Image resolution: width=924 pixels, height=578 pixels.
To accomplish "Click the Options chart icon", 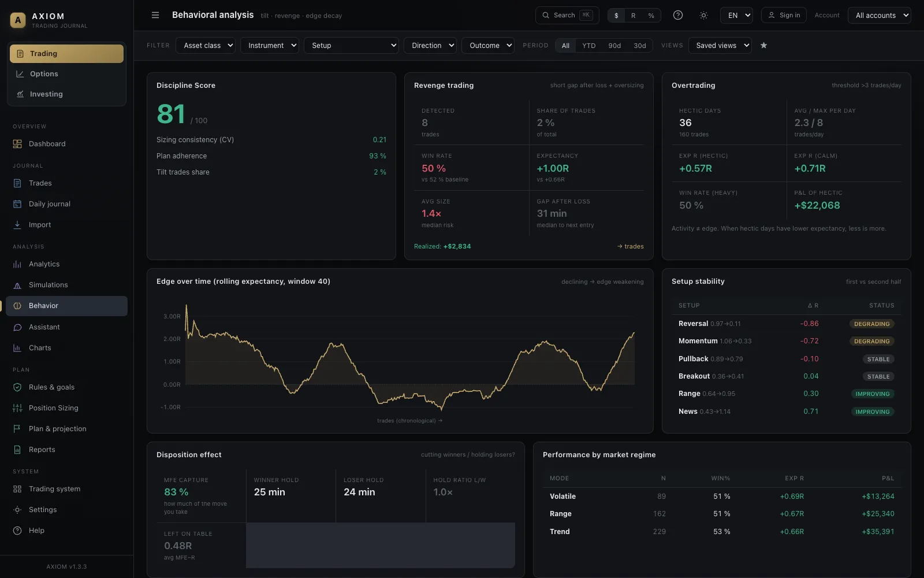I will (20, 74).
